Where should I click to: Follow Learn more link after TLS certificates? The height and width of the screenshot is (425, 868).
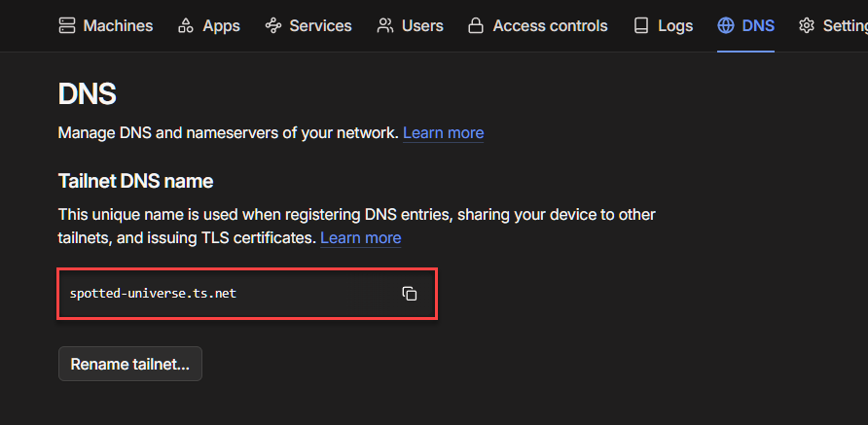point(360,237)
